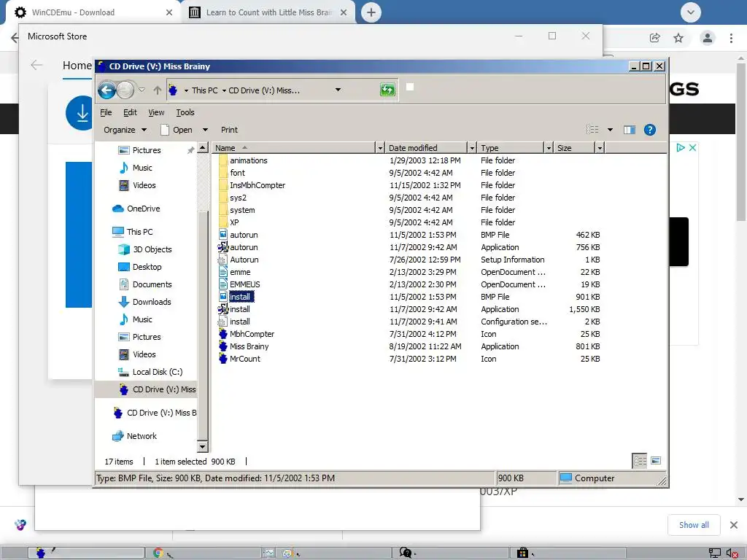The image size is (747, 560).
Task: Select the animations folder icon
Action: tap(223, 160)
